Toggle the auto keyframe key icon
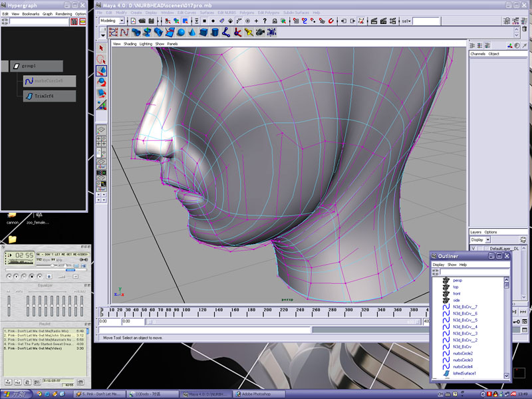The width and height of the screenshot is (532, 399). [516, 321]
